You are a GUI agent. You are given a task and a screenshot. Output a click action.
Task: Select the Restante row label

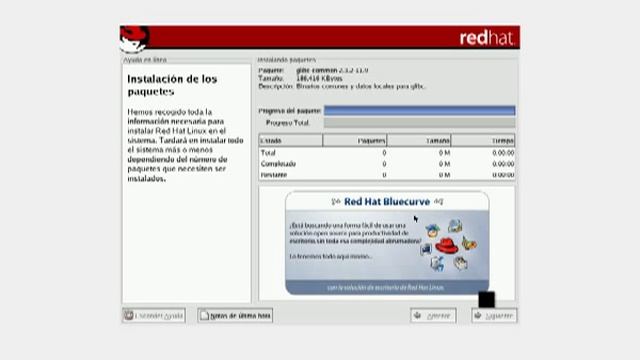[x=274, y=175]
